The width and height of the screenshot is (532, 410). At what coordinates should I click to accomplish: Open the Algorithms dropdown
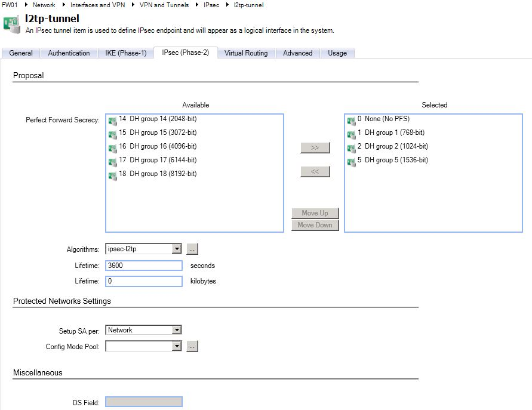pyautogui.click(x=176, y=249)
